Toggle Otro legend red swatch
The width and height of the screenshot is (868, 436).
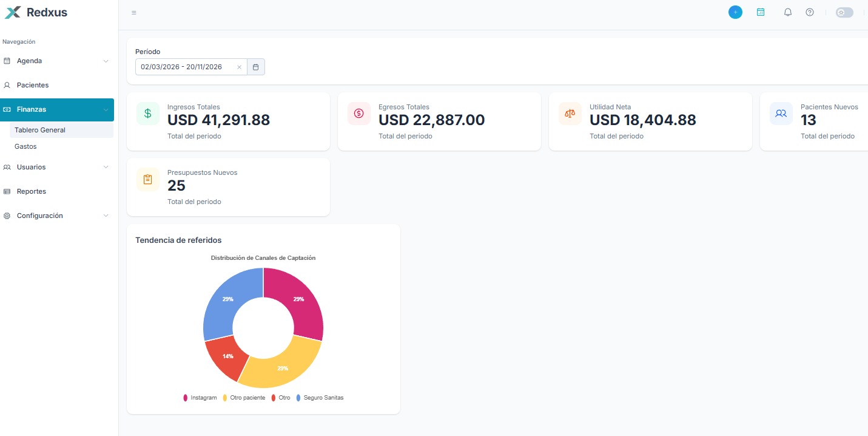[274, 398]
